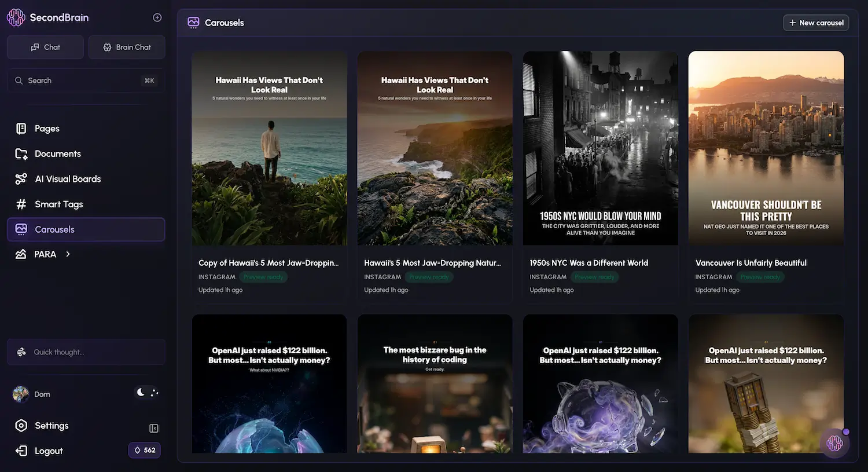The image size is (868, 472).
Task: Select the Smart Tags hashtag icon
Action: [20, 204]
